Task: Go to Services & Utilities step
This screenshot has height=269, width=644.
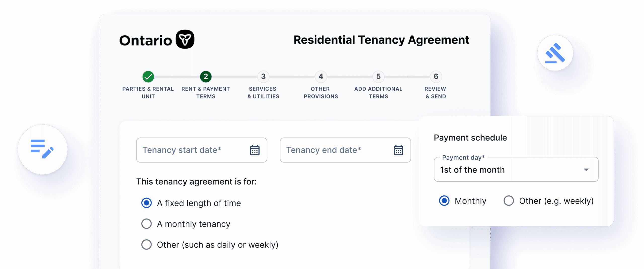Action: pyautogui.click(x=263, y=77)
